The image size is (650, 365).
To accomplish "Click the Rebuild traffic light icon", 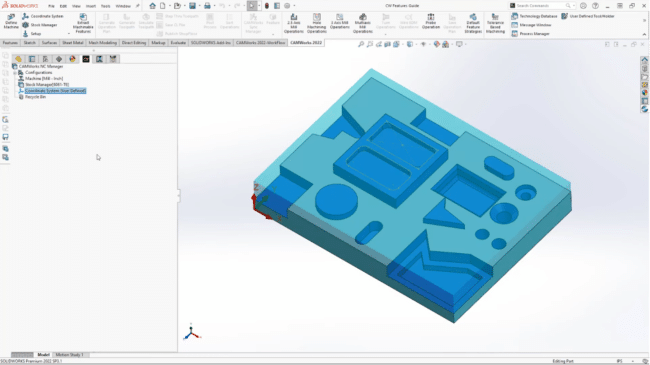I will pyautogui.click(x=267, y=6).
